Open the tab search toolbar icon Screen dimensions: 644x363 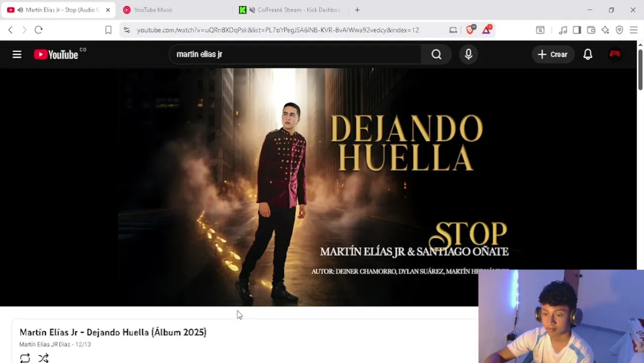coord(540,30)
